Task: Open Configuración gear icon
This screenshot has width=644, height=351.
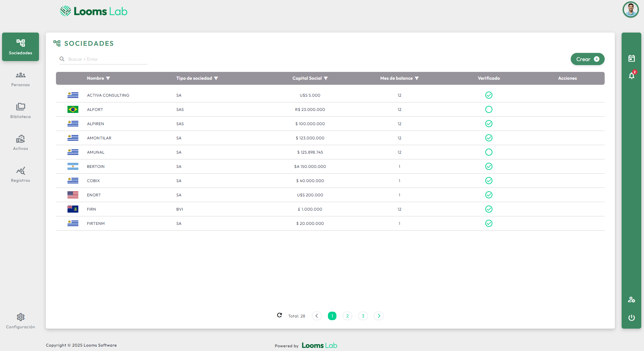Action: pyautogui.click(x=20, y=317)
